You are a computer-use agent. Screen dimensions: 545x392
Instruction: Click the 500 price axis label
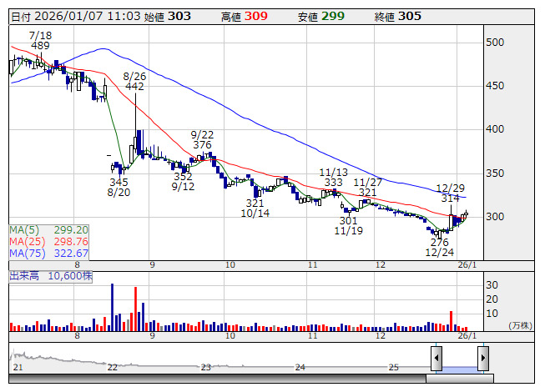tap(495, 43)
